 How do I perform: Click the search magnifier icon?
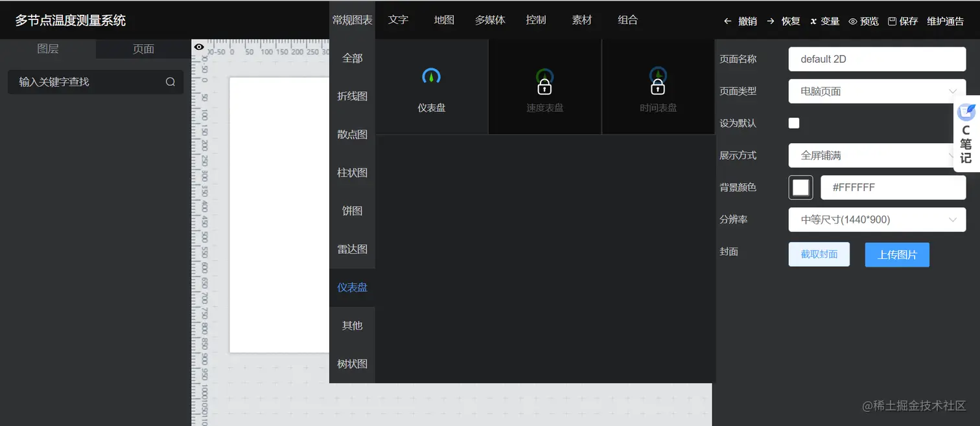tap(170, 82)
